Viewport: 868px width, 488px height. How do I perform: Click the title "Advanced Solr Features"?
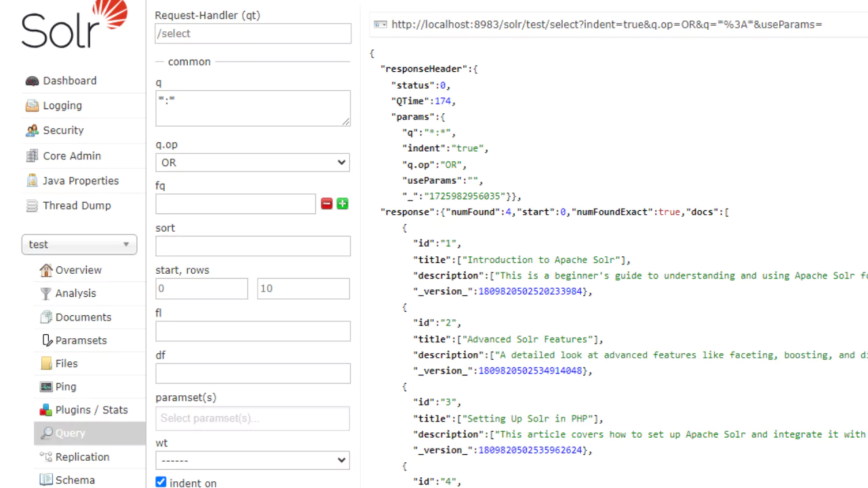click(529, 339)
